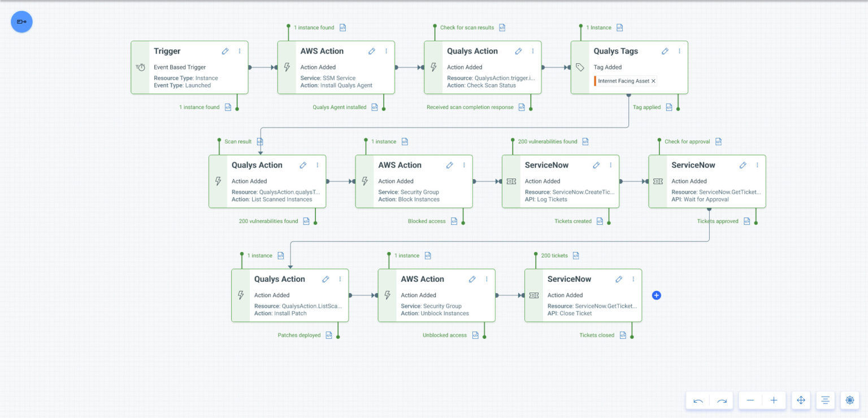The image size is (868, 418).
Task: Zoom out of the workflow canvas
Action: tap(750, 400)
